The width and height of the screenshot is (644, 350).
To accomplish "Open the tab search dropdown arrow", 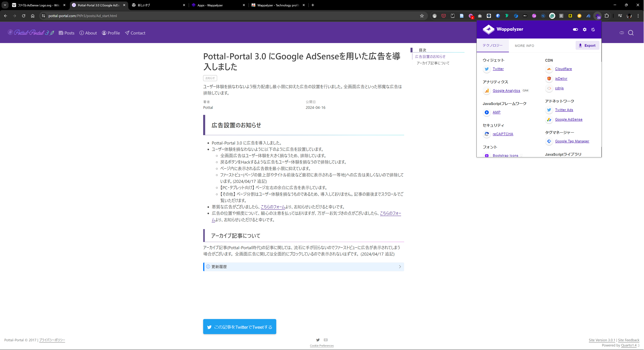I will tap(5, 5).
